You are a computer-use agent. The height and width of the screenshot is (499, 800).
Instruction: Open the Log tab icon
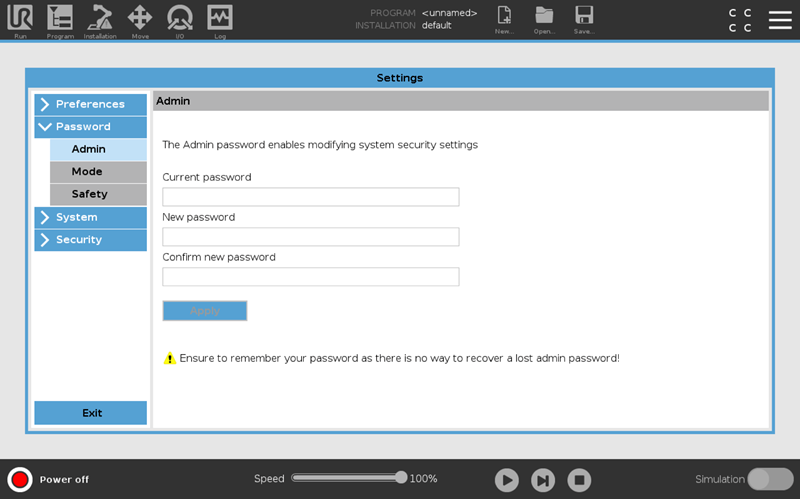coord(220,19)
